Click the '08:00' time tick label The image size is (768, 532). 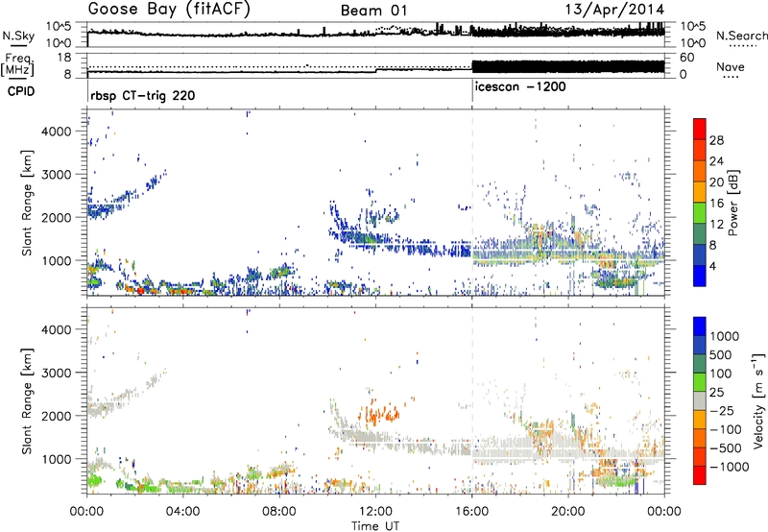[x=279, y=512]
